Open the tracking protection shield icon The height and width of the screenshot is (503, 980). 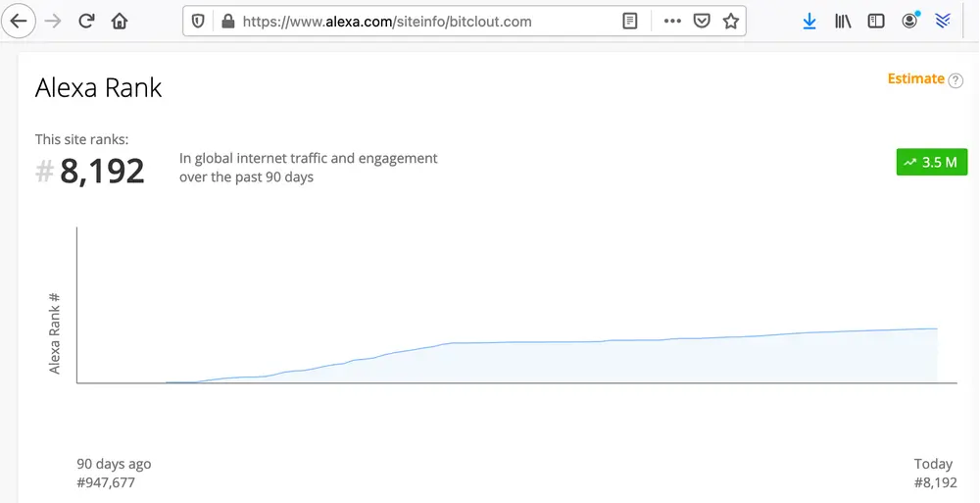198,22
